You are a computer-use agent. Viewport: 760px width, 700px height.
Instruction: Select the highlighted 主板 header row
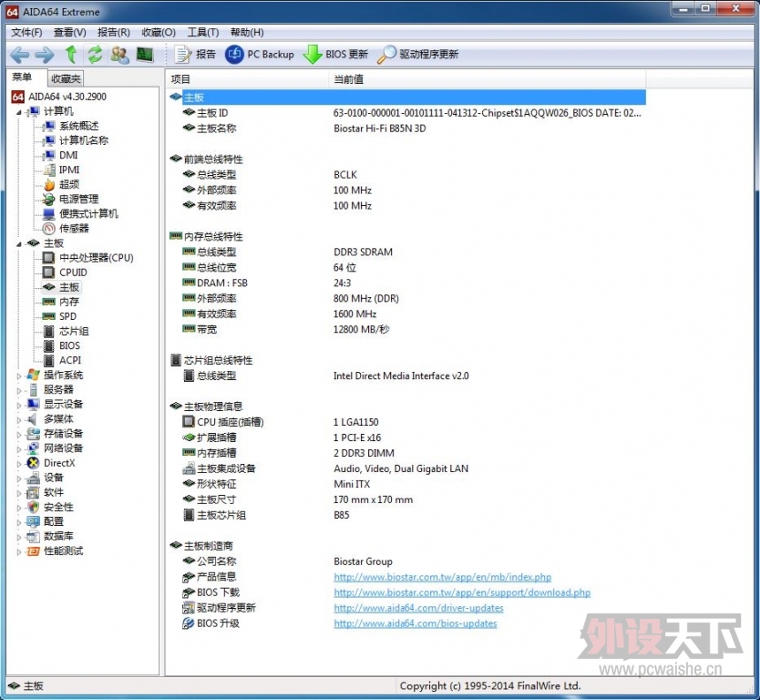pos(406,97)
